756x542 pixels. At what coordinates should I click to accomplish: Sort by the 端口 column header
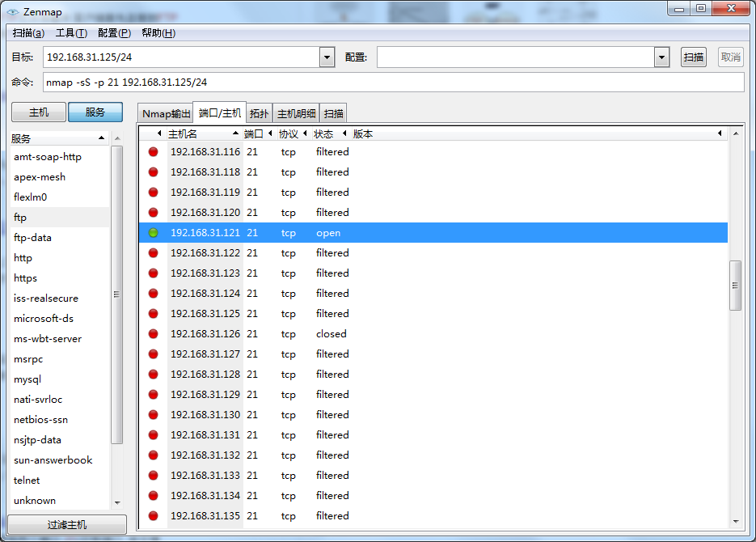pos(258,133)
